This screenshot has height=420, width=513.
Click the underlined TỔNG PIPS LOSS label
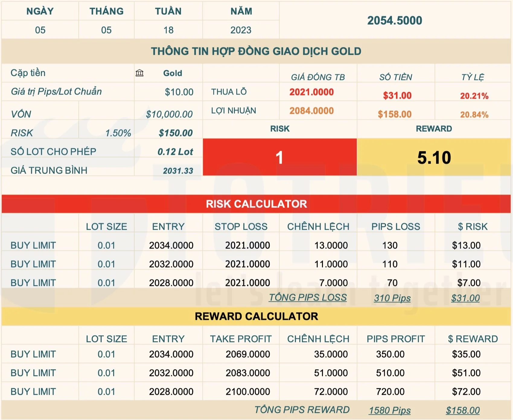point(307,297)
